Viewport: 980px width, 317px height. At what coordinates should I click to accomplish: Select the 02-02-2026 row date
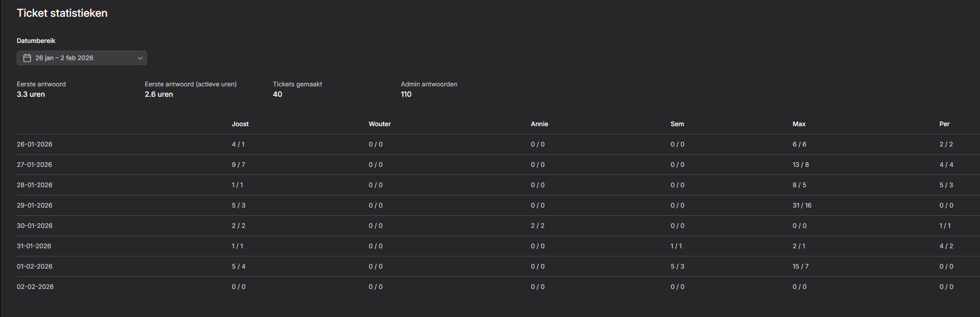click(35, 287)
